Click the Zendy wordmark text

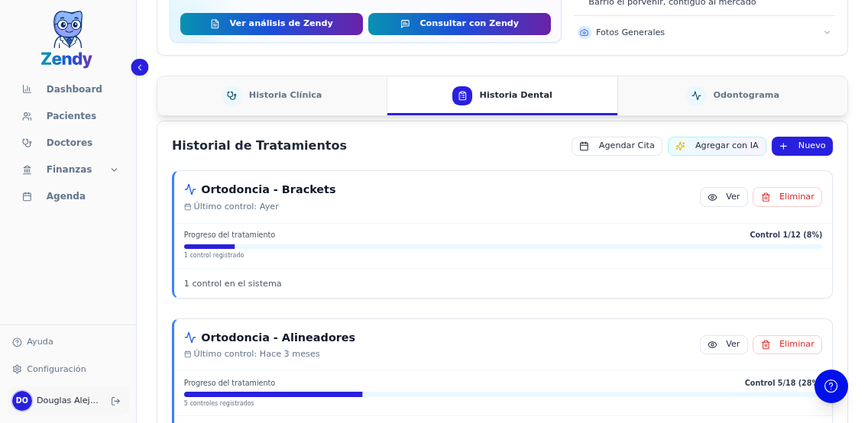coord(66,60)
